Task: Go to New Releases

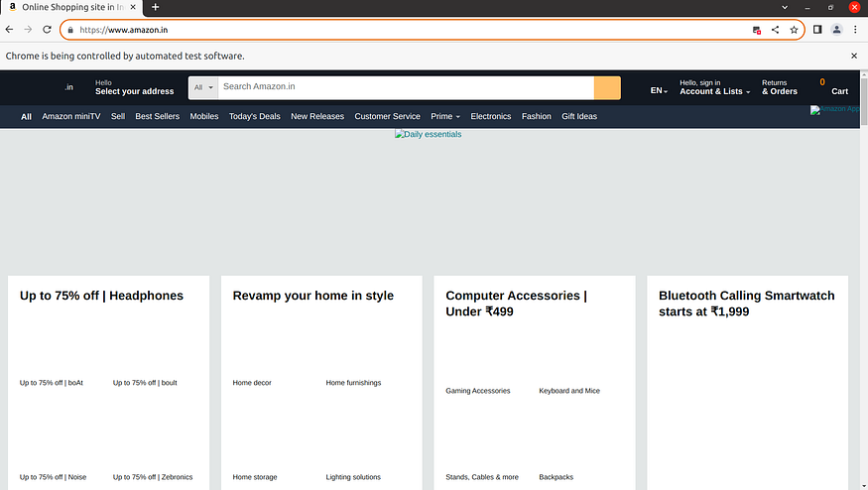Action: tap(317, 116)
